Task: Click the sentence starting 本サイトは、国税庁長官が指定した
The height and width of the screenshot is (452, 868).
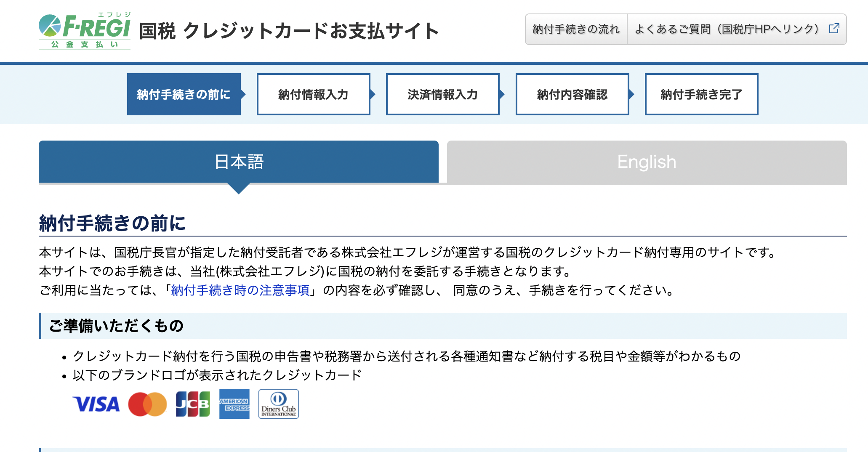Action: [x=408, y=253]
